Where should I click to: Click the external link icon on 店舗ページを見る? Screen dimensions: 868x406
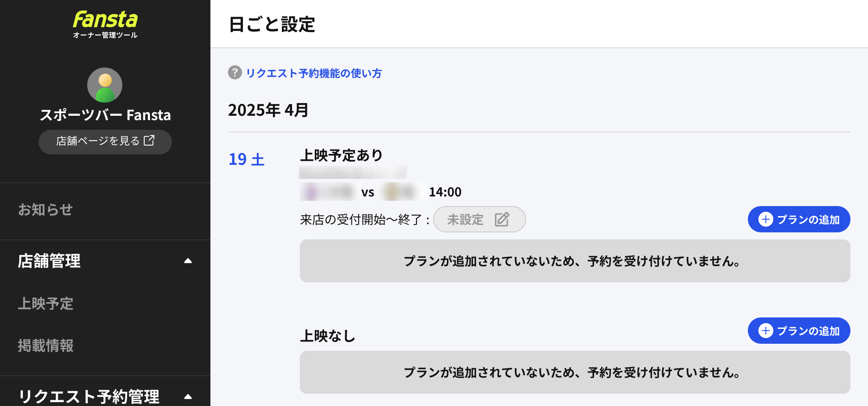pos(149,140)
